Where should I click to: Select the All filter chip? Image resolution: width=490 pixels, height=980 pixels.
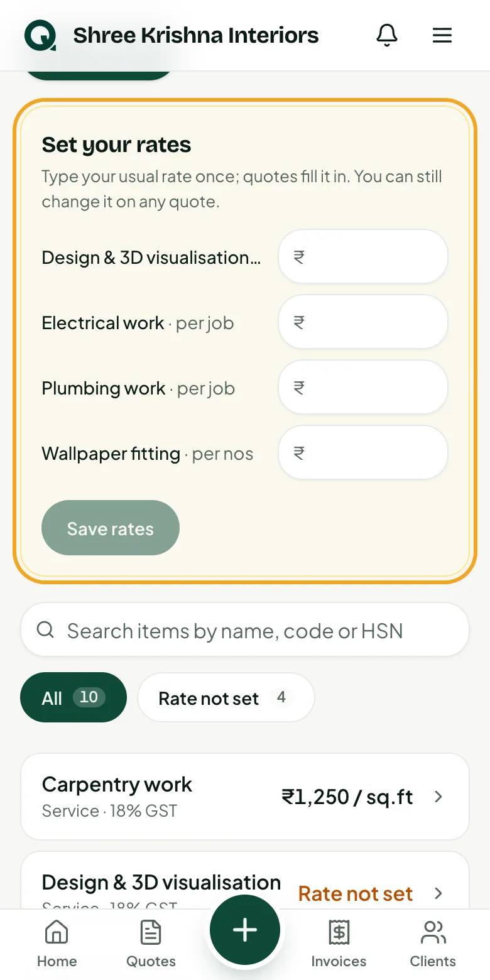pyautogui.click(x=73, y=697)
